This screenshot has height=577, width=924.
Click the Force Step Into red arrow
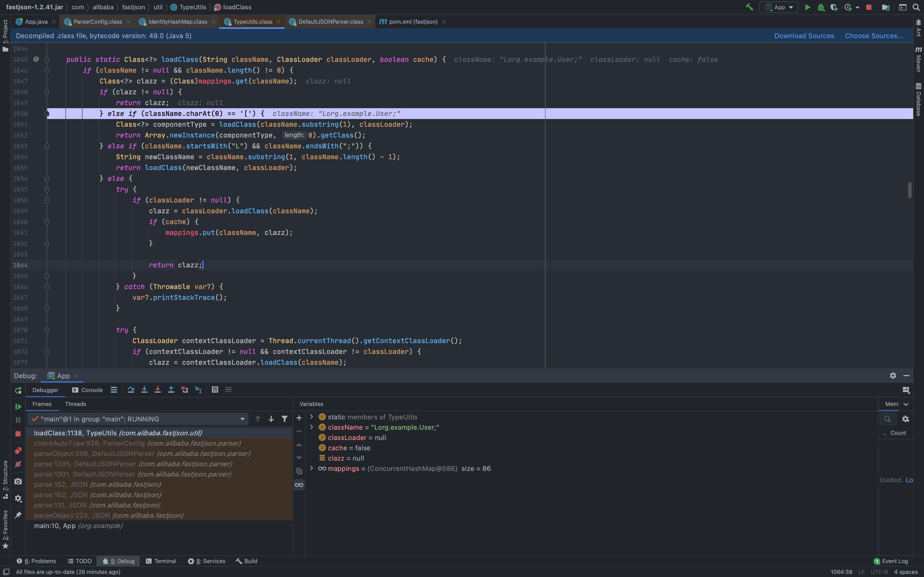158,390
